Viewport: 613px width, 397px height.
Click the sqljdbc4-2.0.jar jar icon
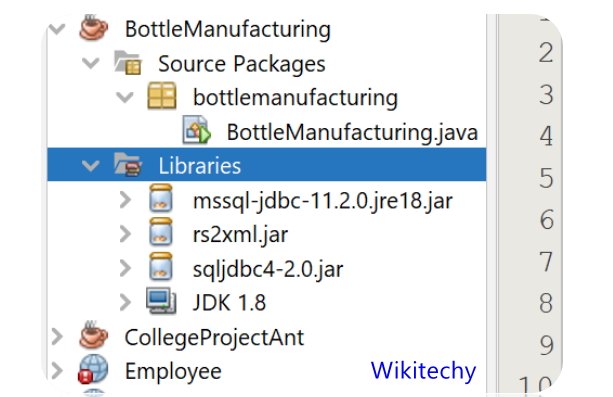(x=161, y=266)
